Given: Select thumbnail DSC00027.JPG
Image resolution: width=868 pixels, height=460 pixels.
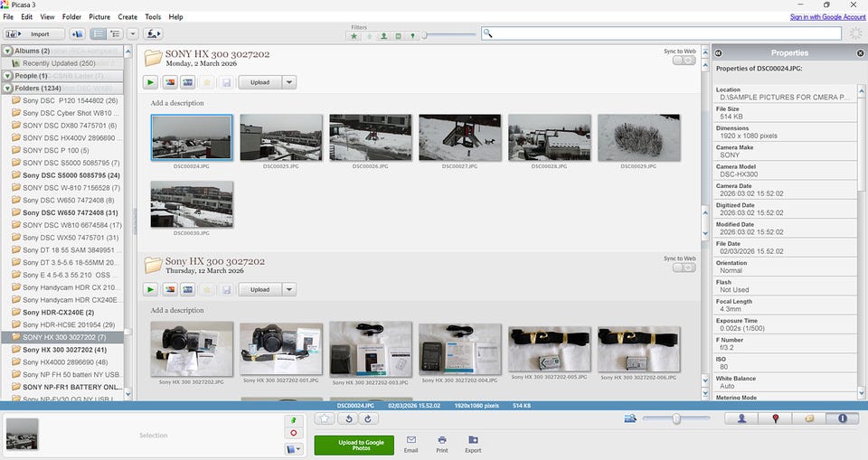Looking at the screenshot, I should click(460, 138).
